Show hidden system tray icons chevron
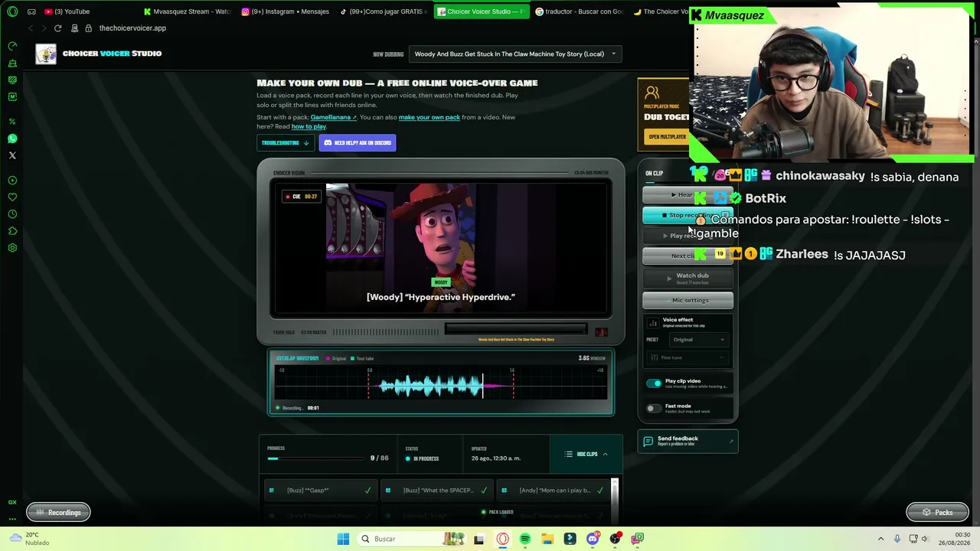Image resolution: width=980 pixels, height=551 pixels. pos(880,539)
